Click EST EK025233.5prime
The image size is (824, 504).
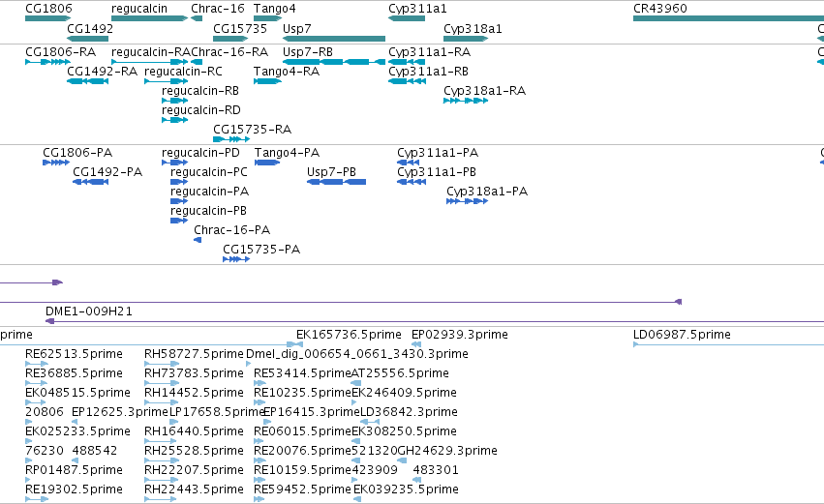pyautogui.click(x=77, y=431)
